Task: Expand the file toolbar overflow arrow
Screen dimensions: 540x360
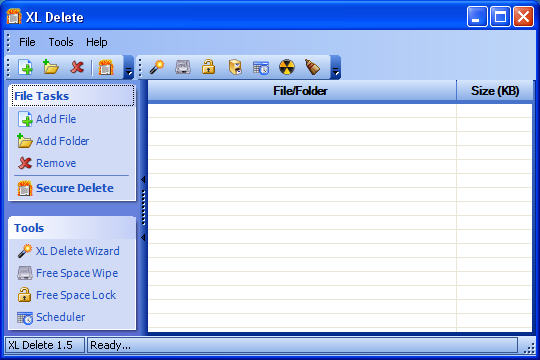Action: point(128,67)
